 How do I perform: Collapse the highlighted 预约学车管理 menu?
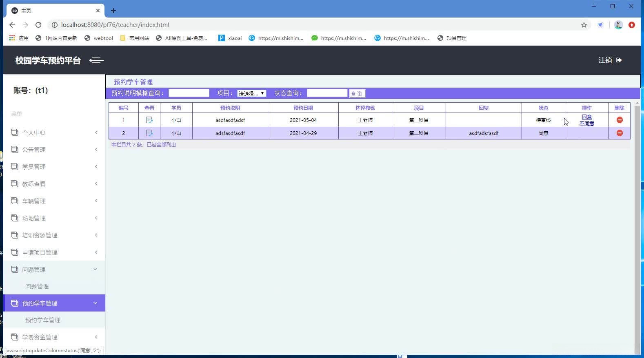tap(54, 303)
